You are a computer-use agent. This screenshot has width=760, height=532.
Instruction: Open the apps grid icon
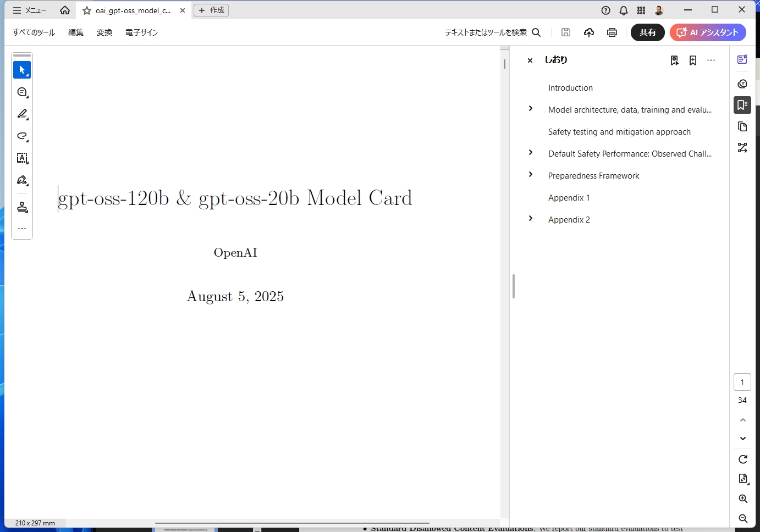(641, 10)
